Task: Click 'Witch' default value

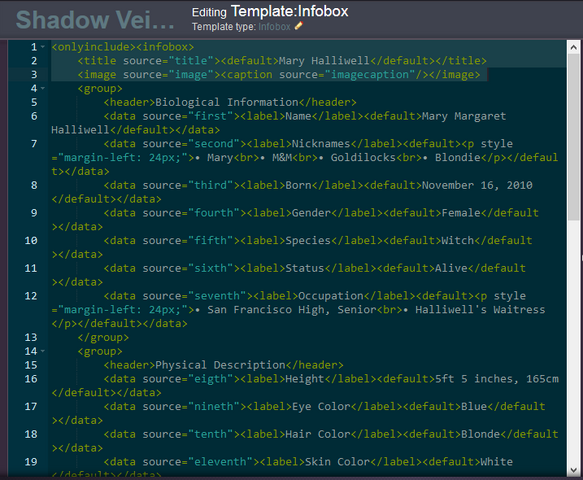Action: point(458,241)
